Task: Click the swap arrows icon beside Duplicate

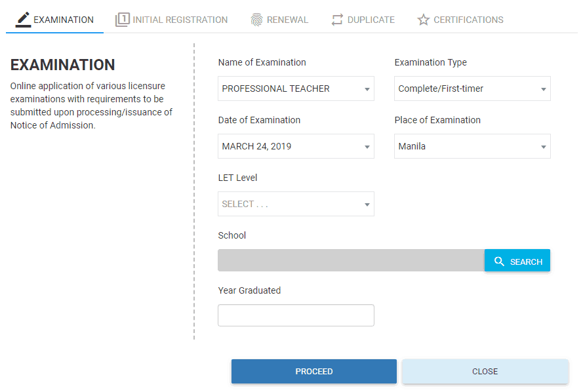Action: 338,19
